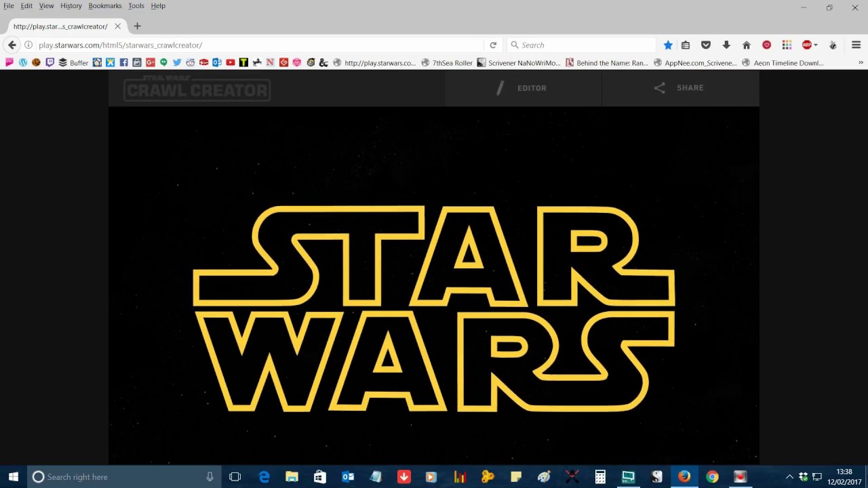Open Outlook from the taskbar
This screenshot has width=868, height=488.
point(348,476)
